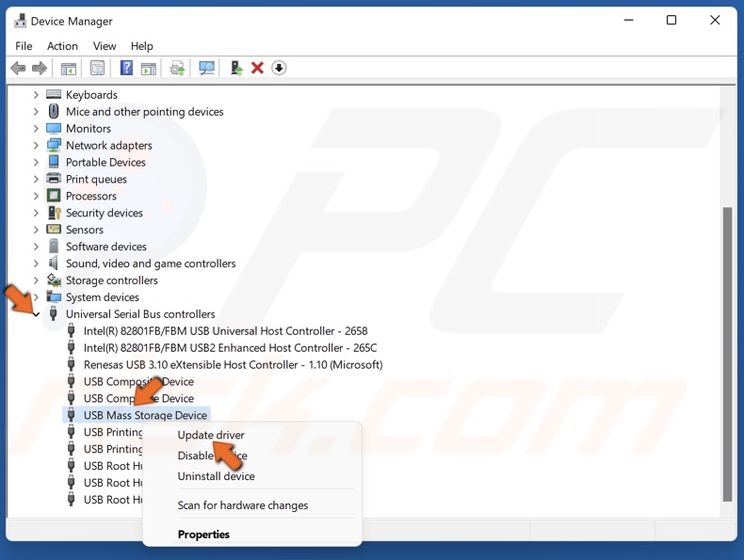Viewport: 744px width, 560px height.
Task: Click the Sensors category icon
Action: [x=54, y=230]
